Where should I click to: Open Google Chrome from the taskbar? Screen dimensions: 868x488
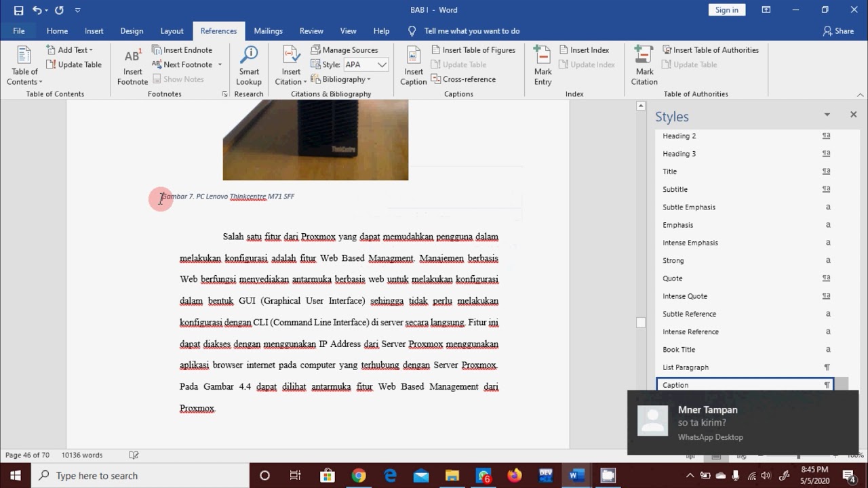pyautogui.click(x=359, y=475)
